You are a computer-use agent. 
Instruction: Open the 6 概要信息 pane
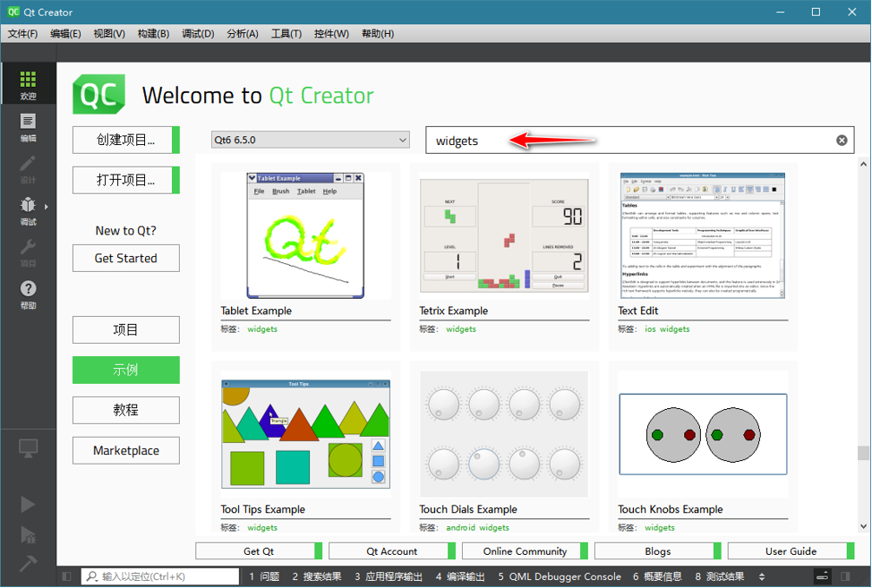coord(657,576)
